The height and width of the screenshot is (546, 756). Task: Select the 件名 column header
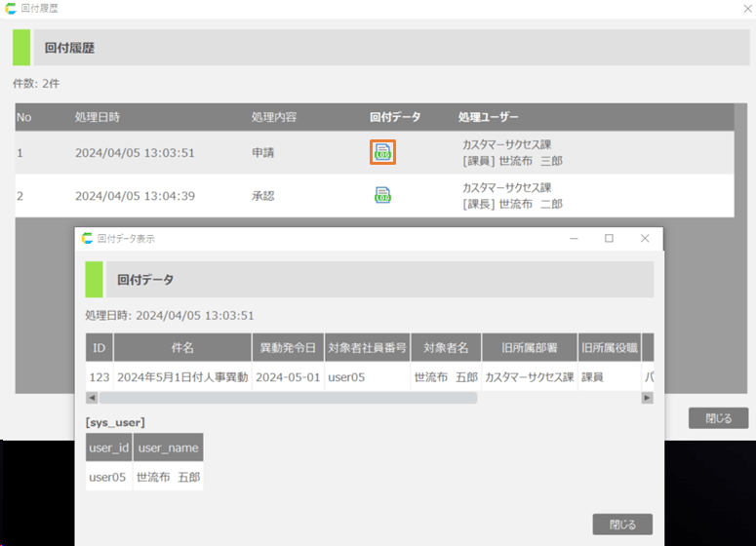tap(182, 347)
